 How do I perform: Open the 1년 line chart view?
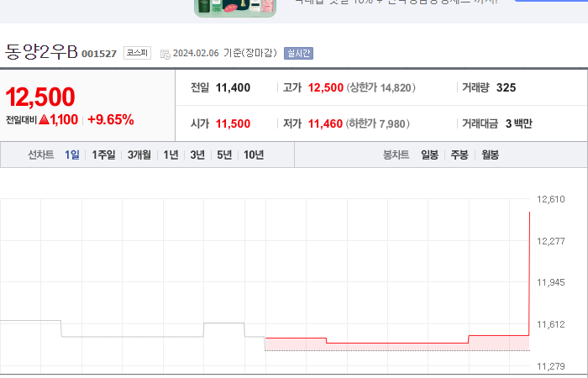coord(171,155)
